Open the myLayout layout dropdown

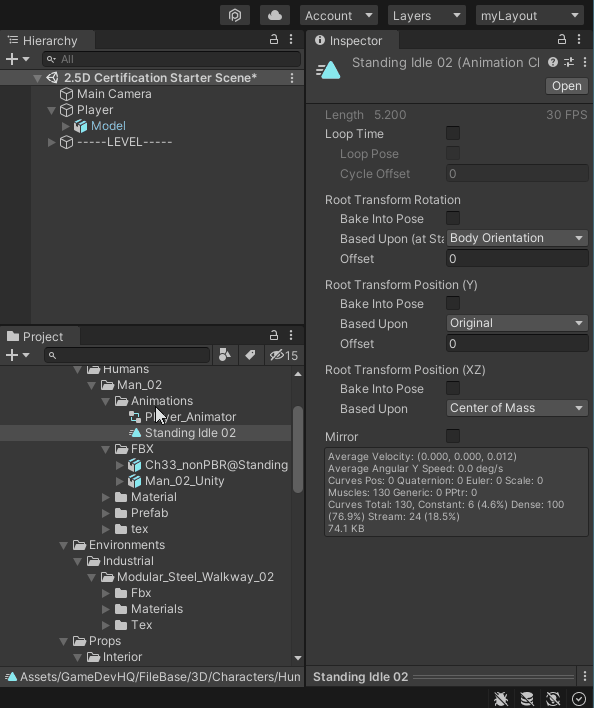529,15
